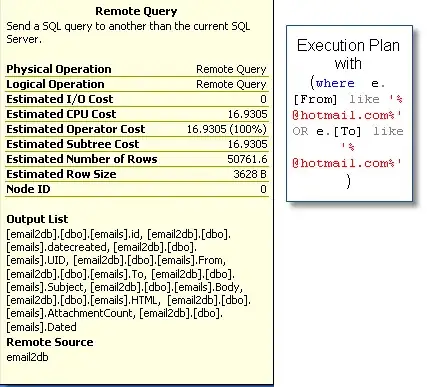Click the "Execution Plan with" note title
The height and width of the screenshot is (387, 427).
tap(348, 54)
